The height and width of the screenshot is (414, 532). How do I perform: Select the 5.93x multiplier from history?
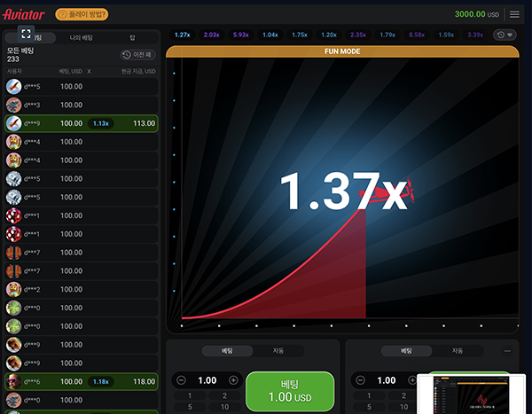240,35
